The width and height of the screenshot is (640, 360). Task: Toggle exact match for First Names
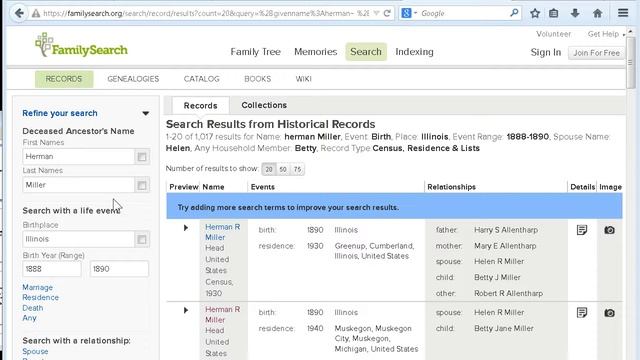142,157
